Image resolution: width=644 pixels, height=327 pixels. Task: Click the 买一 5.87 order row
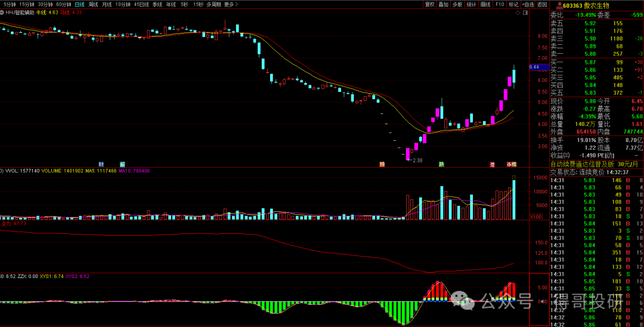pos(597,62)
